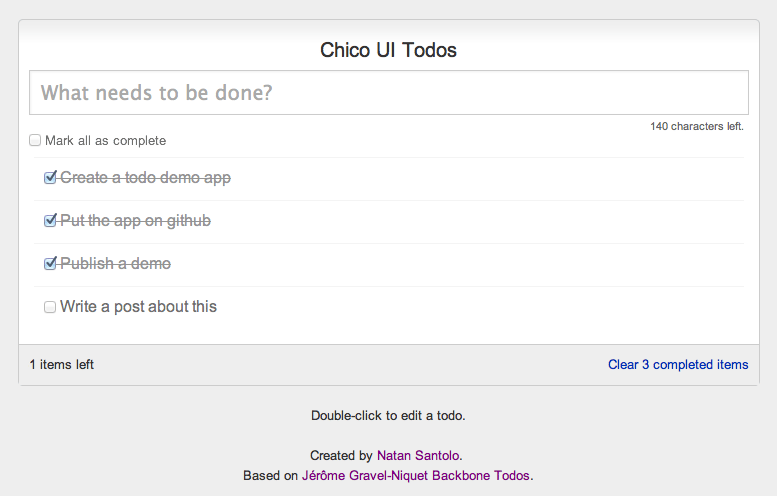The image size is (777, 496).
Task: Open the Natan Santolo link
Action: 418,455
